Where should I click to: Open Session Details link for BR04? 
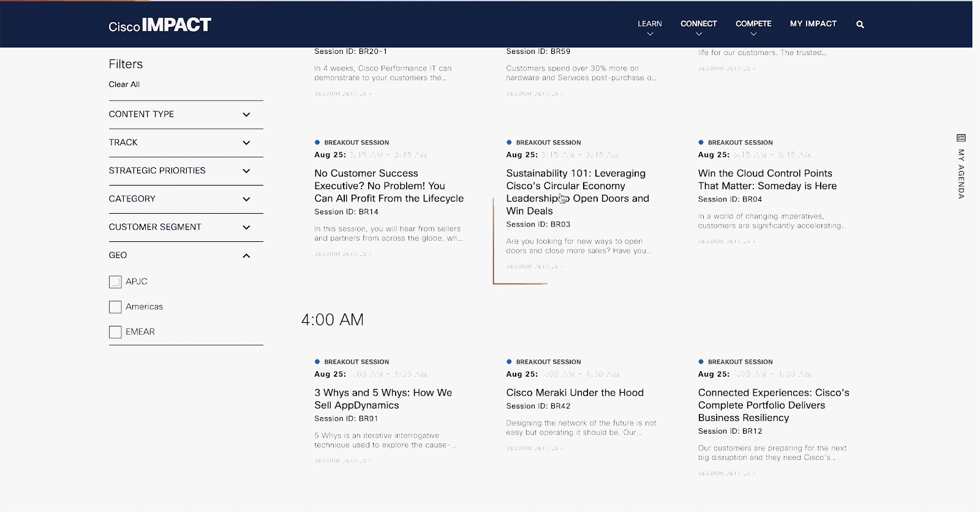click(x=726, y=241)
